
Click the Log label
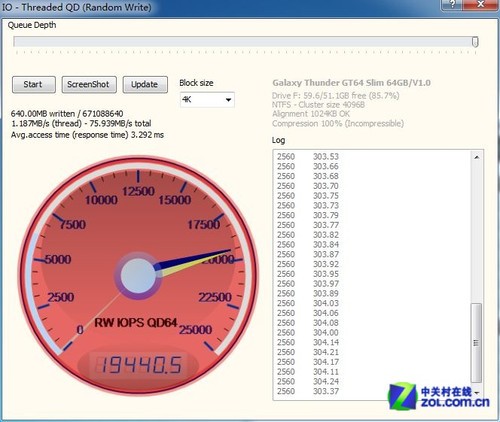(278, 140)
